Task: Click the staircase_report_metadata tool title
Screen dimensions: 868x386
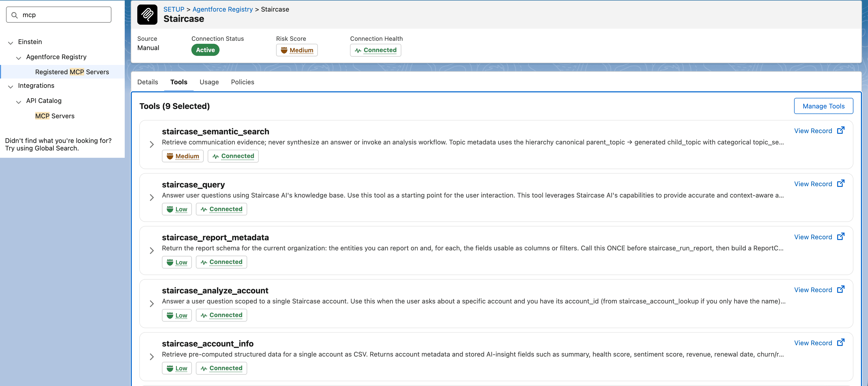Action: (x=215, y=237)
